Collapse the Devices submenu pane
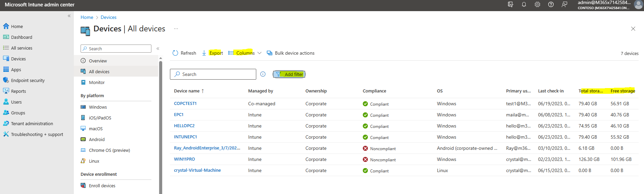The width and height of the screenshot is (644, 194). (158, 49)
